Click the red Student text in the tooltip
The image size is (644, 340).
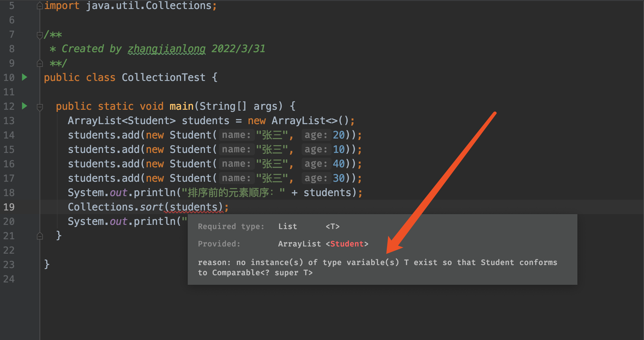tap(347, 244)
